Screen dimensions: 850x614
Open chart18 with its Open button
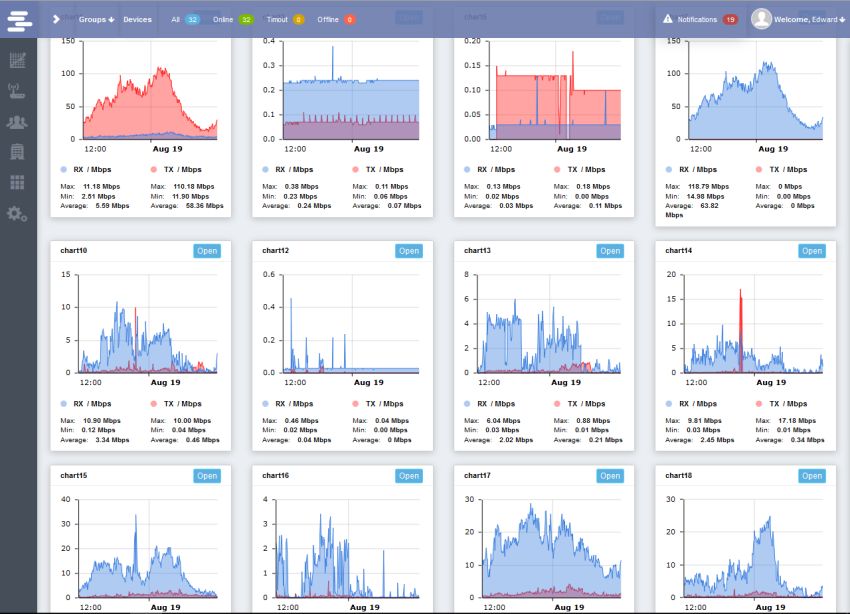[812, 476]
